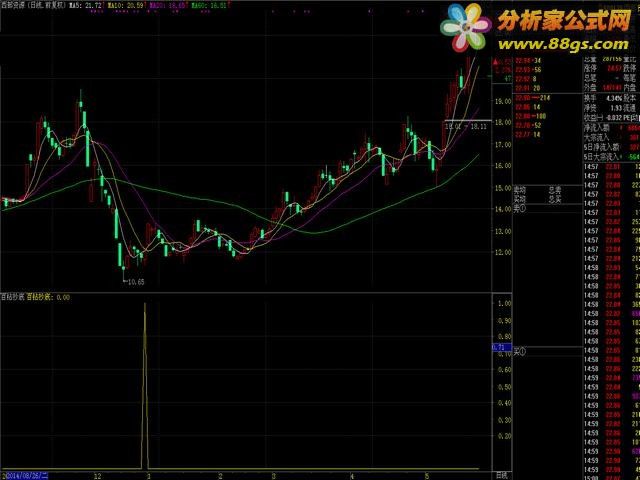Click the order book row with volume 214

tap(533, 98)
